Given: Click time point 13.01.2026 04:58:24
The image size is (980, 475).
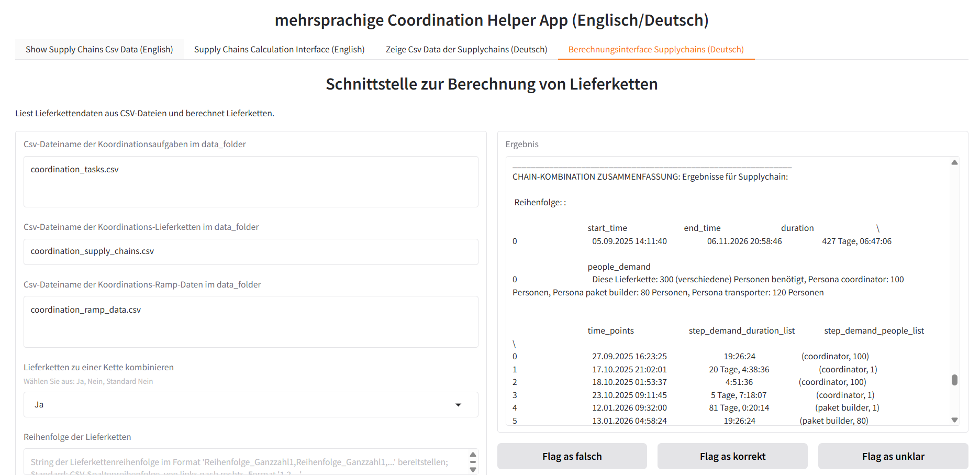Looking at the screenshot, I should [629, 421].
